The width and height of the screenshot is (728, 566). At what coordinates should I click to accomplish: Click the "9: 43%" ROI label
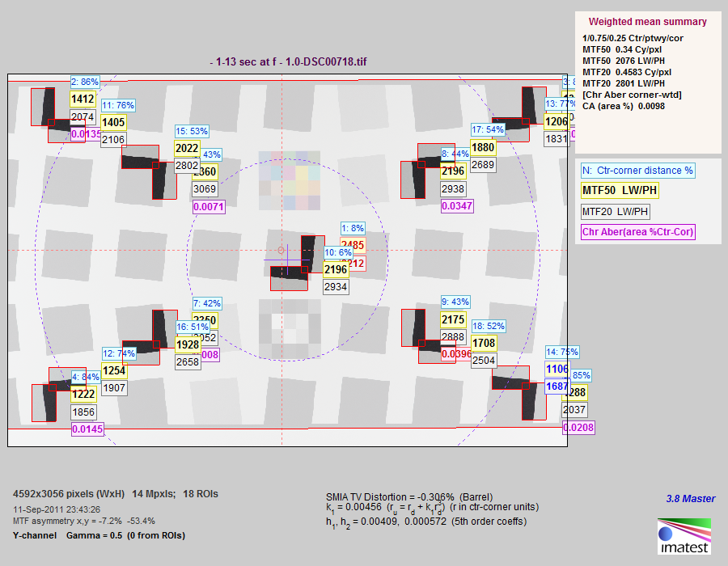[455, 302]
